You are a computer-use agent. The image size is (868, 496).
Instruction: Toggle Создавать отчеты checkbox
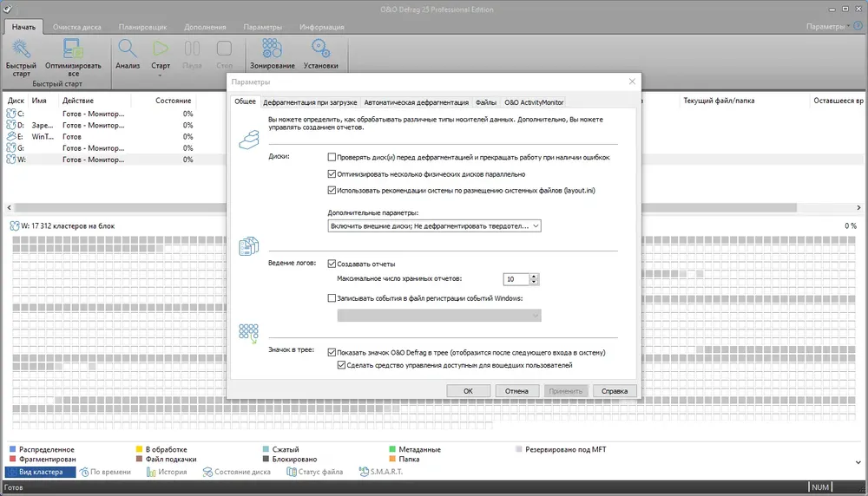tap(332, 264)
